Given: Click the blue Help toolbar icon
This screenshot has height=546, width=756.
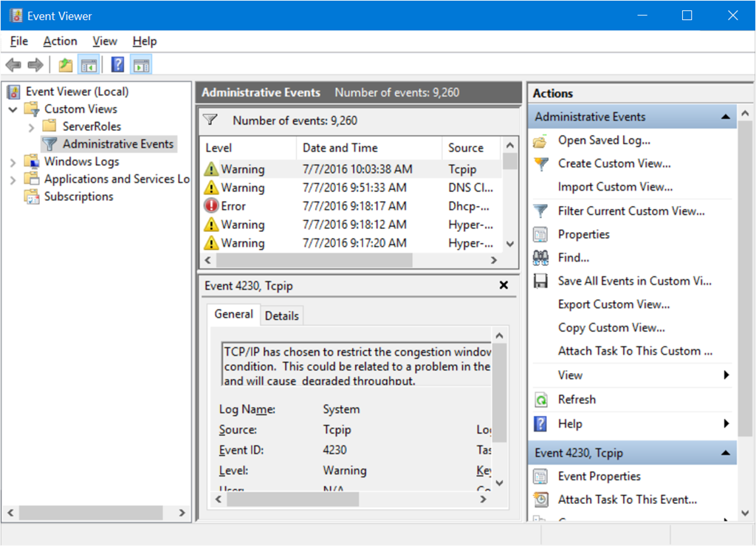Looking at the screenshot, I should point(117,64).
